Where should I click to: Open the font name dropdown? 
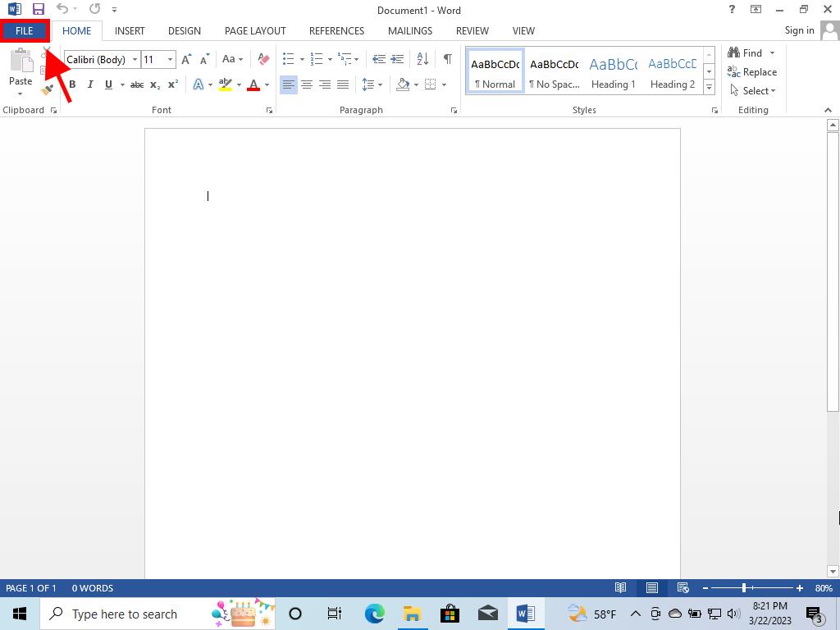(135, 59)
